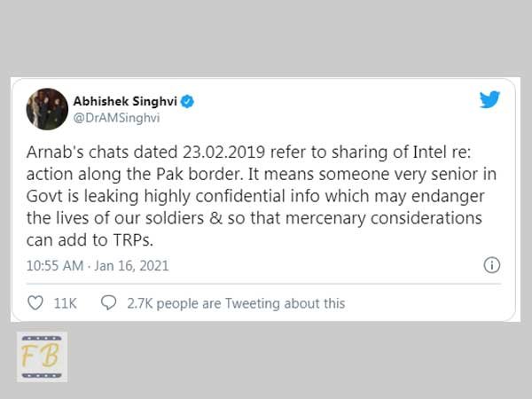Image resolution: width=532 pixels, height=399 pixels.
Task: Like the tweet with the heart icon
Action: point(35,303)
